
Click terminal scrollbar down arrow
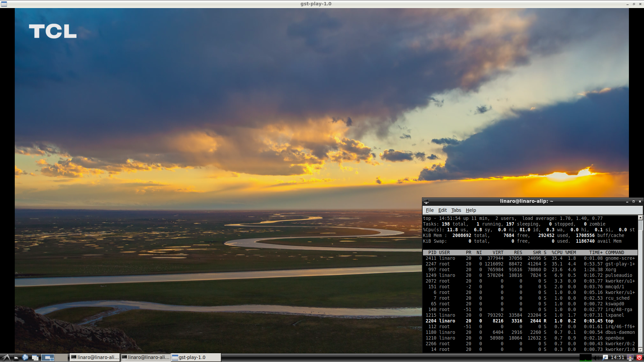click(x=640, y=350)
